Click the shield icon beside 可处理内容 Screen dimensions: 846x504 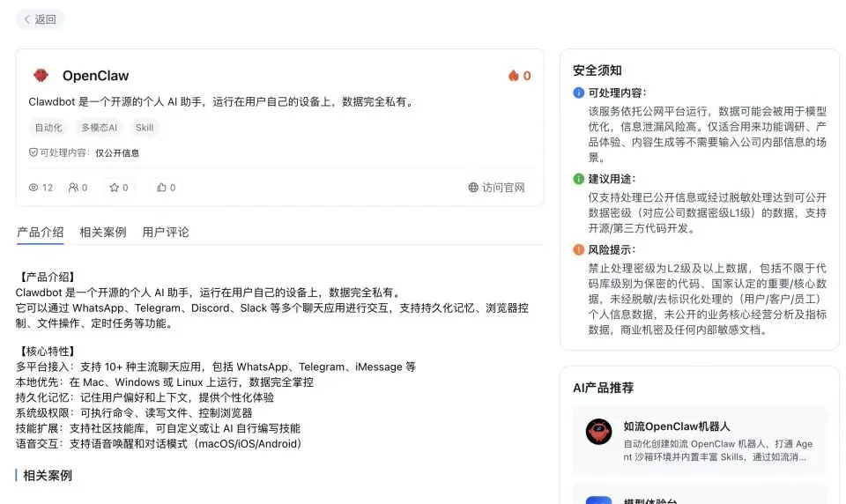33,152
